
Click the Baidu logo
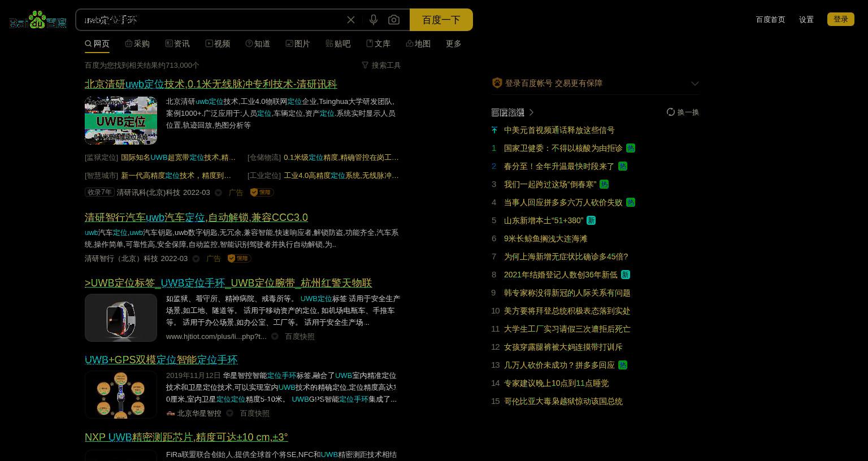(x=38, y=20)
